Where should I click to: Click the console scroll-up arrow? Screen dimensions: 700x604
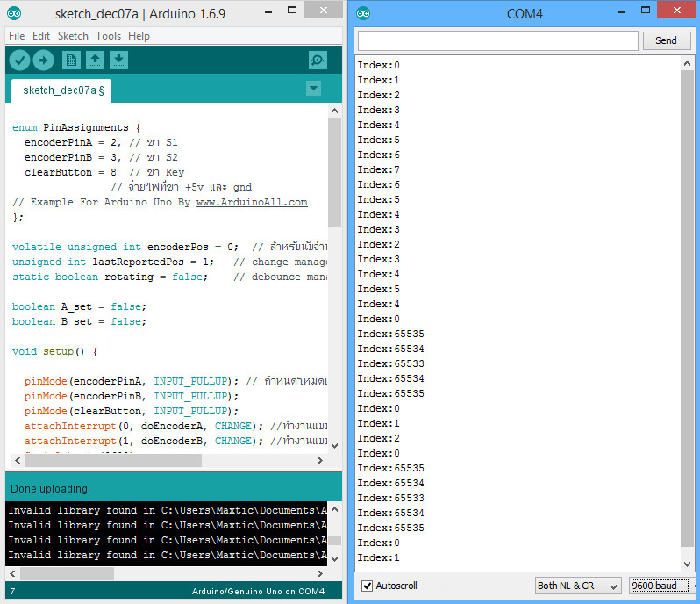click(x=335, y=509)
